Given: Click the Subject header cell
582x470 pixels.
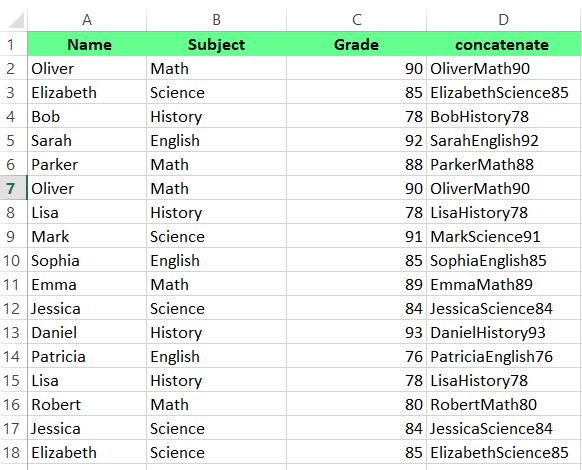Looking at the screenshot, I should [216, 44].
